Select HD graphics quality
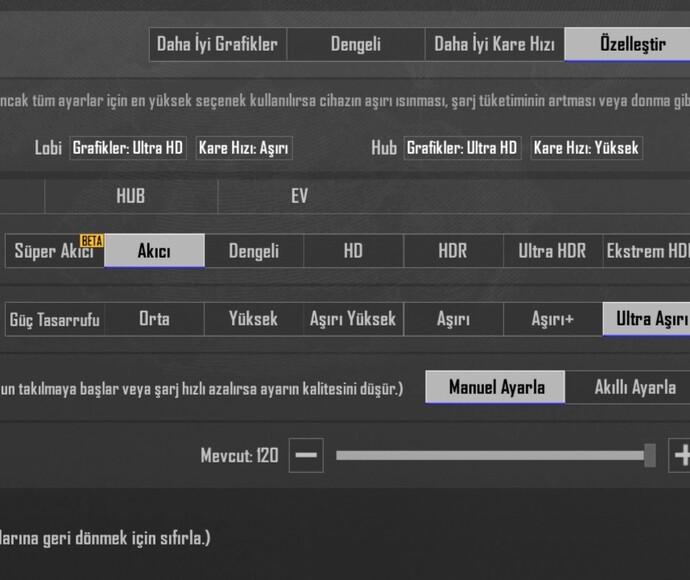The image size is (690, 580). click(353, 251)
